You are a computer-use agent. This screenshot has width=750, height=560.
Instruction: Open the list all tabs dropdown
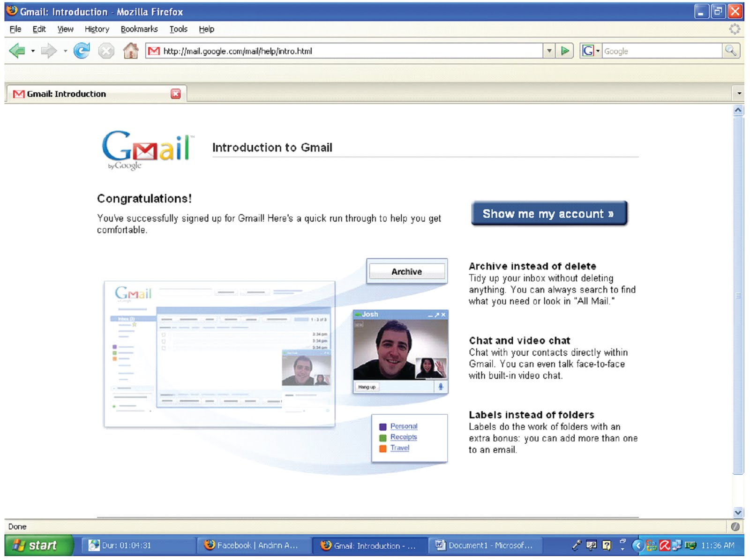point(739,93)
